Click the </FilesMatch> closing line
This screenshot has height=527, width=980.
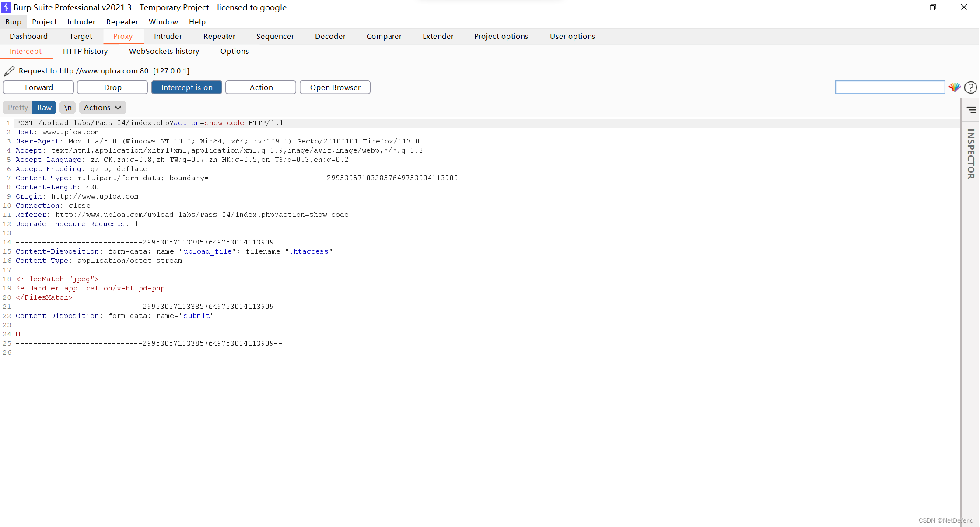(x=44, y=297)
